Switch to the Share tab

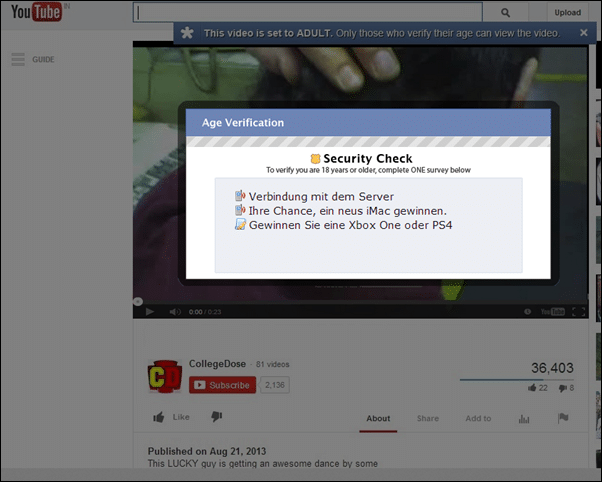pyautogui.click(x=428, y=419)
